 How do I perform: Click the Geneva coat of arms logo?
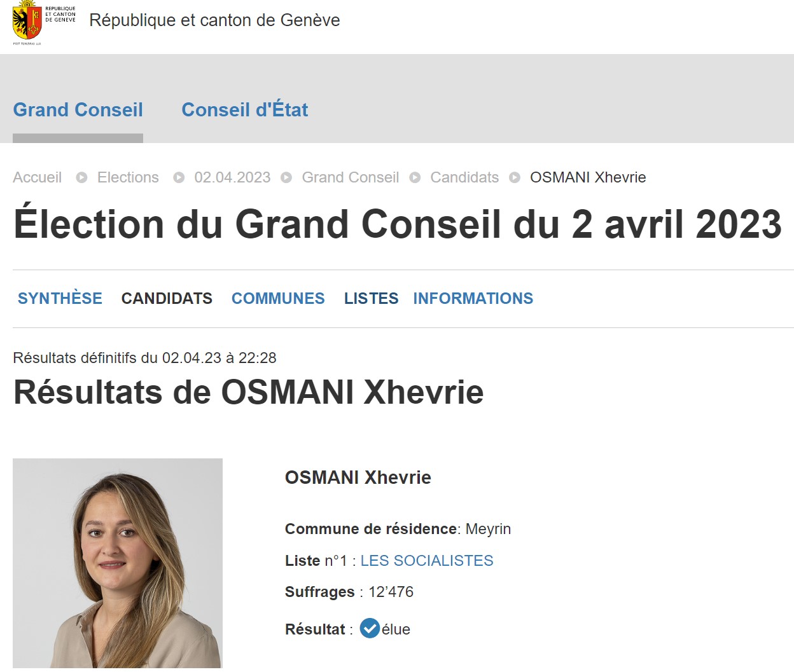pyautogui.click(x=27, y=22)
